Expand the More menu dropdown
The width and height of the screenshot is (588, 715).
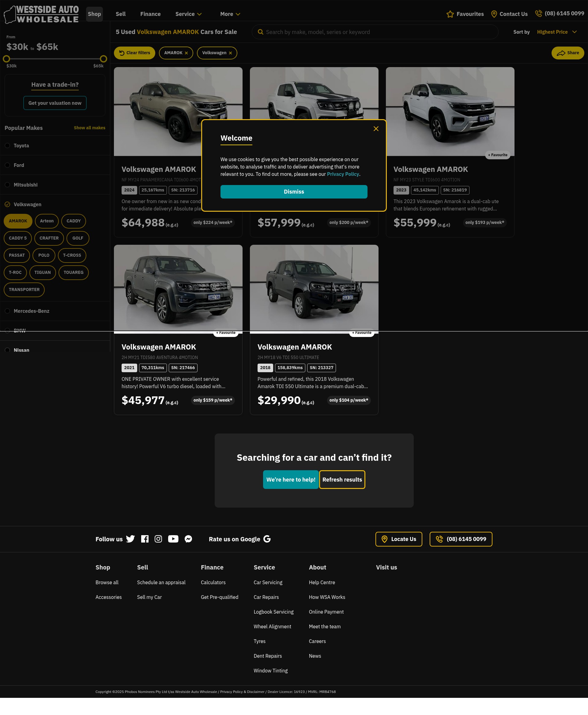point(230,14)
